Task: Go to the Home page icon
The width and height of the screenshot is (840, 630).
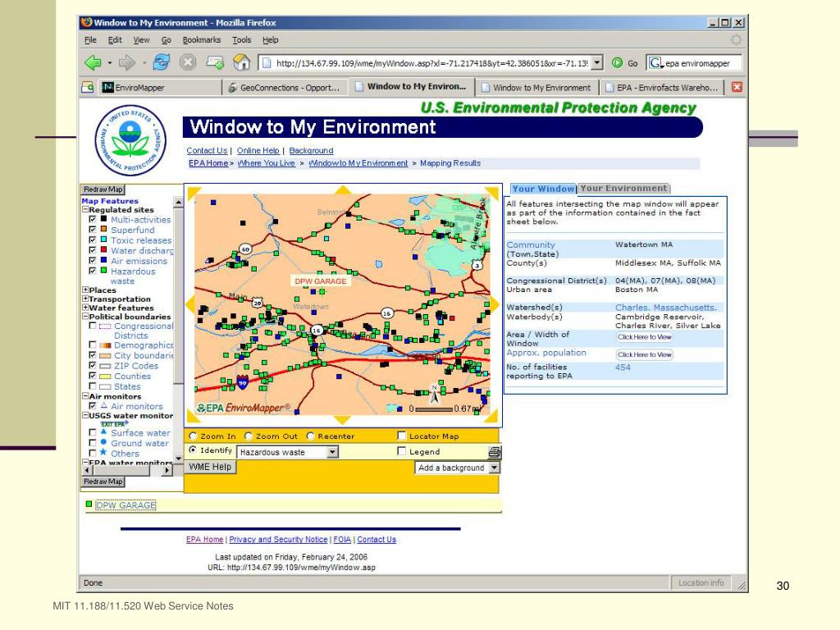Action: pyautogui.click(x=242, y=62)
